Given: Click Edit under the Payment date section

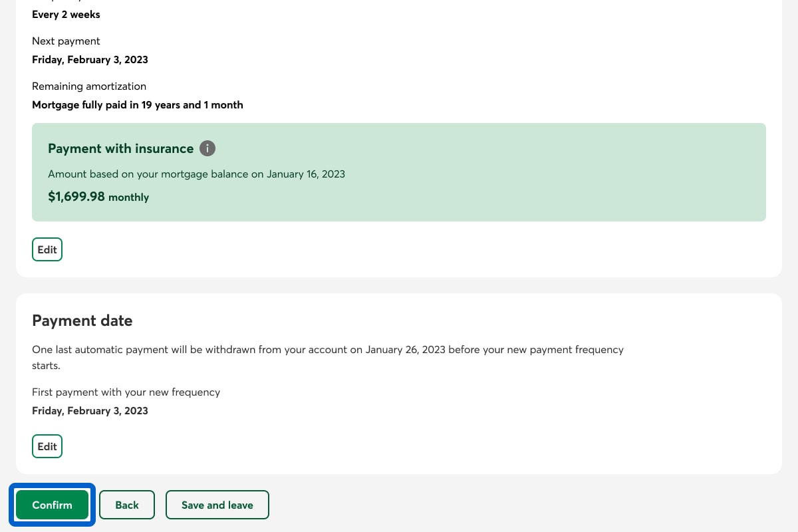Looking at the screenshot, I should (47, 446).
